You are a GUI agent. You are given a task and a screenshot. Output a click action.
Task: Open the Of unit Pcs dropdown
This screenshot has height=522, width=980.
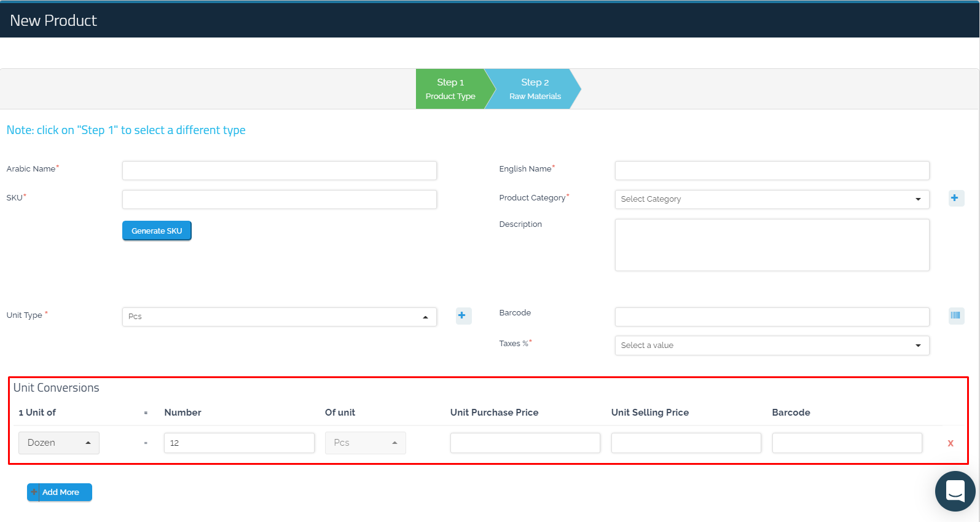[x=365, y=443]
